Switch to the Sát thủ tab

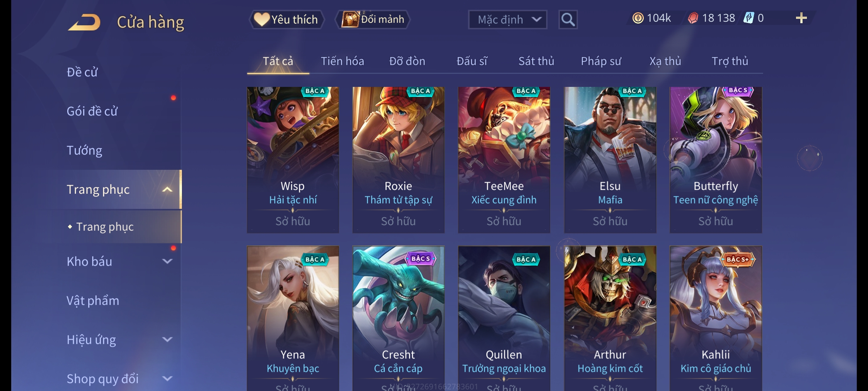[536, 61]
